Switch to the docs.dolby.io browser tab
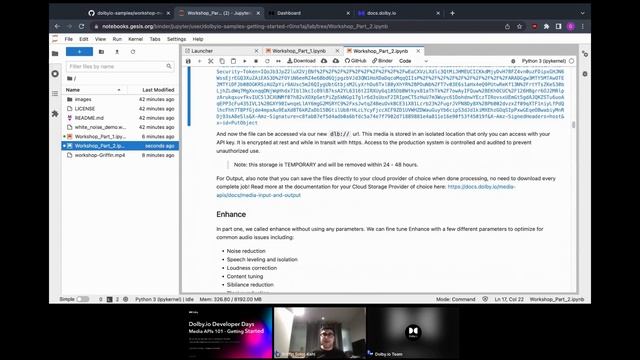The image size is (640, 360). click(x=398, y=13)
